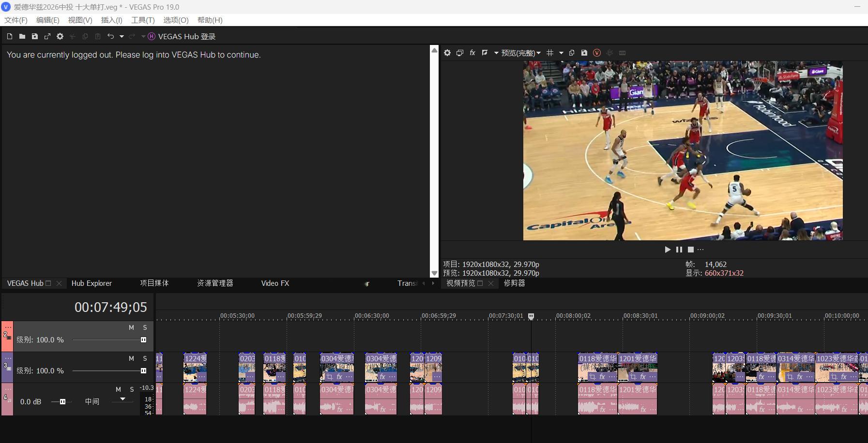This screenshot has width=868, height=443.
Task: Create a new project with the blank page icon
Action: click(10, 36)
